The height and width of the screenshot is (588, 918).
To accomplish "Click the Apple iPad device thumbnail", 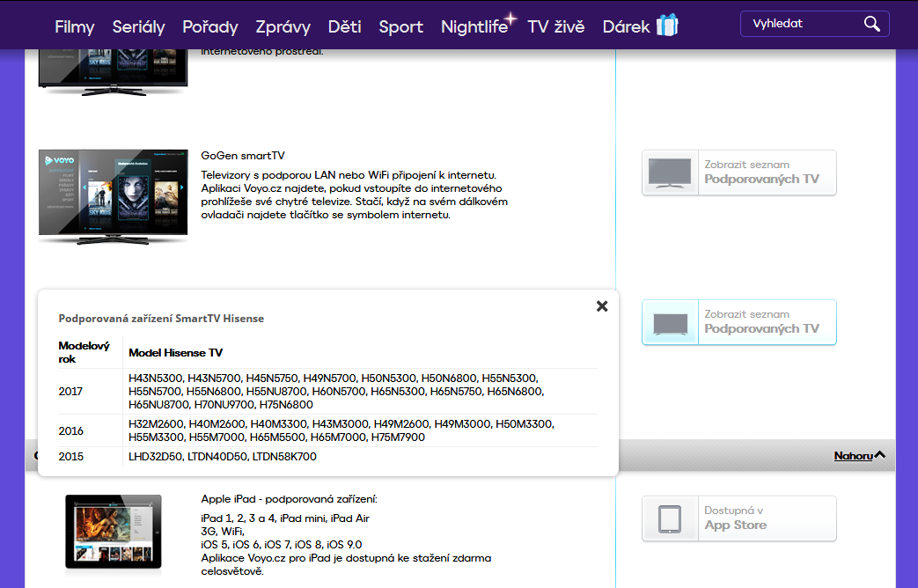I will coord(113,533).
